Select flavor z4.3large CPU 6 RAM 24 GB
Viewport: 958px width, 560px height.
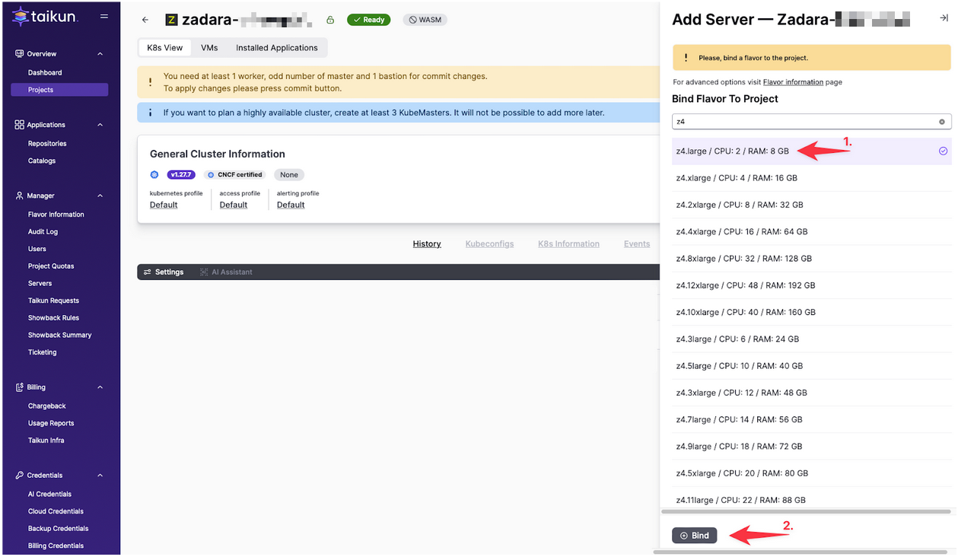(x=812, y=339)
